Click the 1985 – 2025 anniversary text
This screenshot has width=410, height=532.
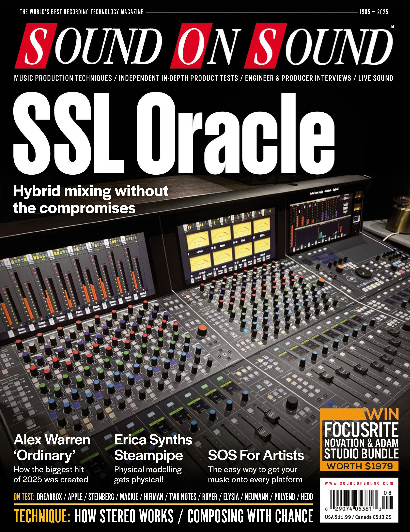[374, 12]
